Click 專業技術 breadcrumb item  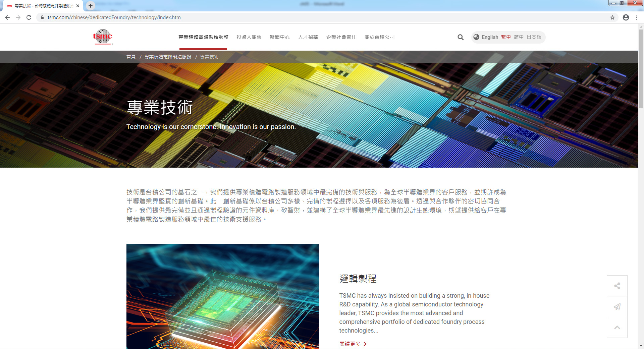click(209, 57)
